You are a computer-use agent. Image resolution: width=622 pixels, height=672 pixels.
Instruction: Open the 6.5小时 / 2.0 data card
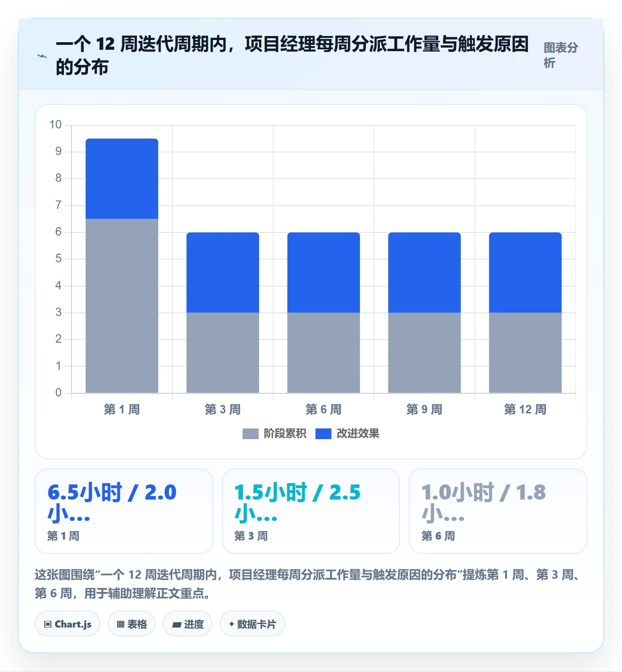click(x=124, y=511)
